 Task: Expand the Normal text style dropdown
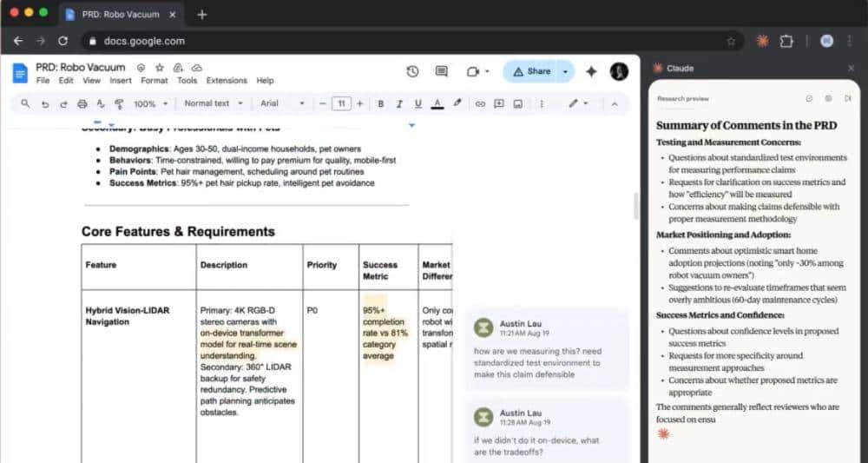(212, 103)
